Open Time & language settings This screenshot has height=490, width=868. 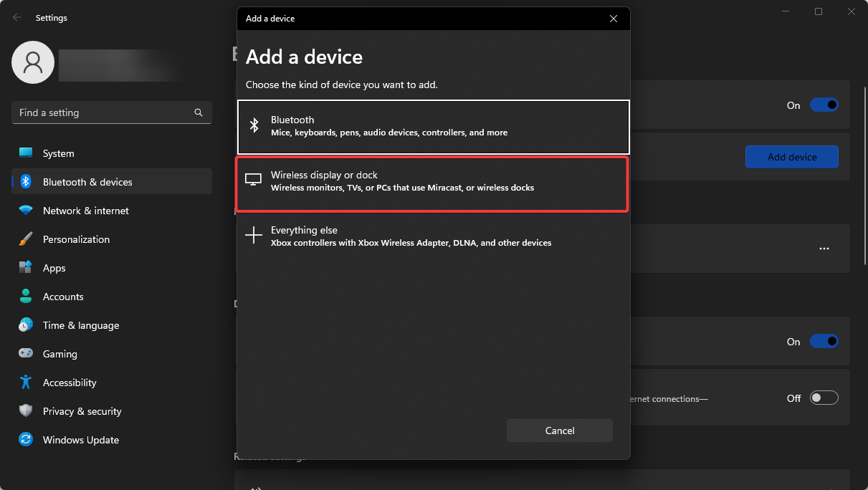click(112, 325)
